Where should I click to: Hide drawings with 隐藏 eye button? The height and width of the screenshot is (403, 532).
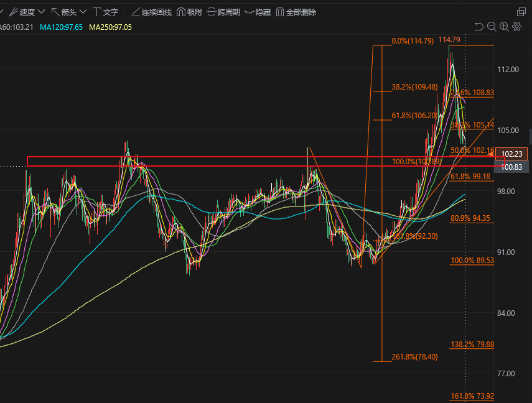pyautogui.click(x=257, y=12)
